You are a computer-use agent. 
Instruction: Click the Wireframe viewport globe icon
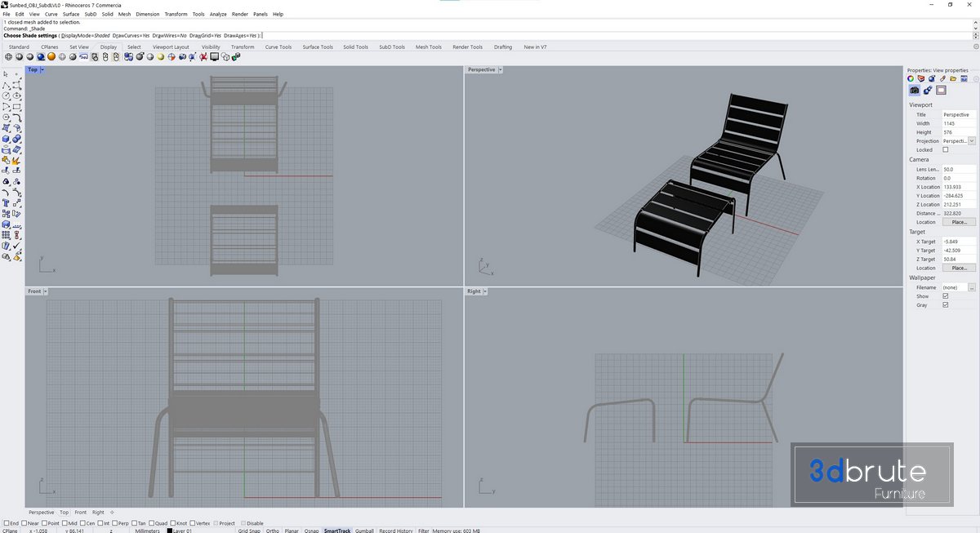(9, 57)
